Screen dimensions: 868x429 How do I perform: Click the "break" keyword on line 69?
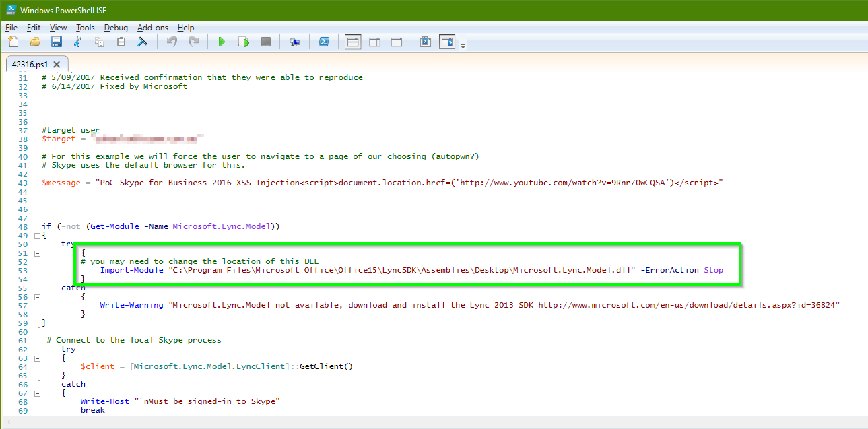(x=93, y=410)
